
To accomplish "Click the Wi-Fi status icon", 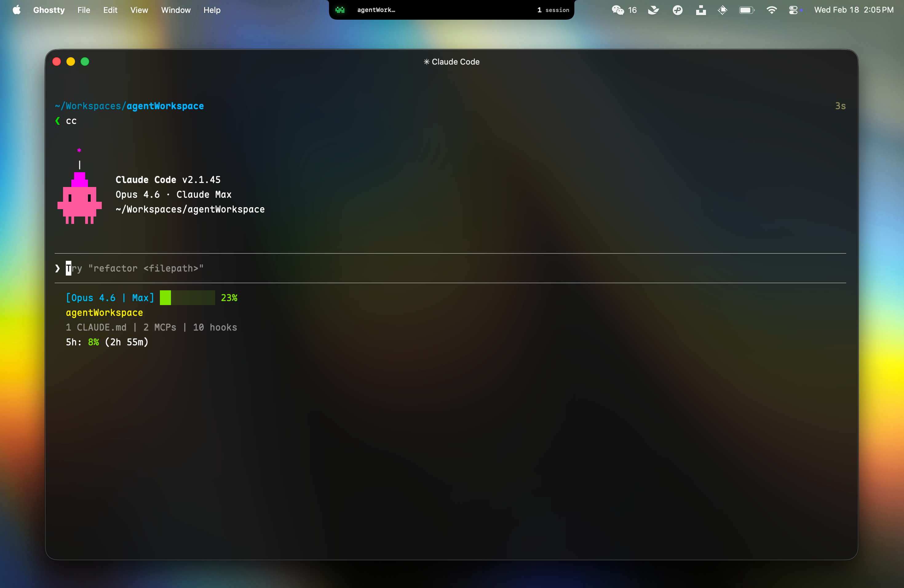I will [771, 10].
